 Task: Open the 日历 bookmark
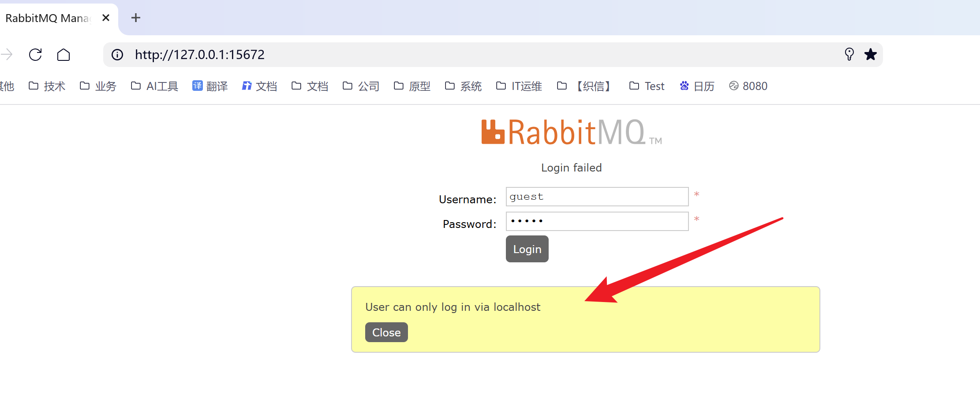(697, 86)
